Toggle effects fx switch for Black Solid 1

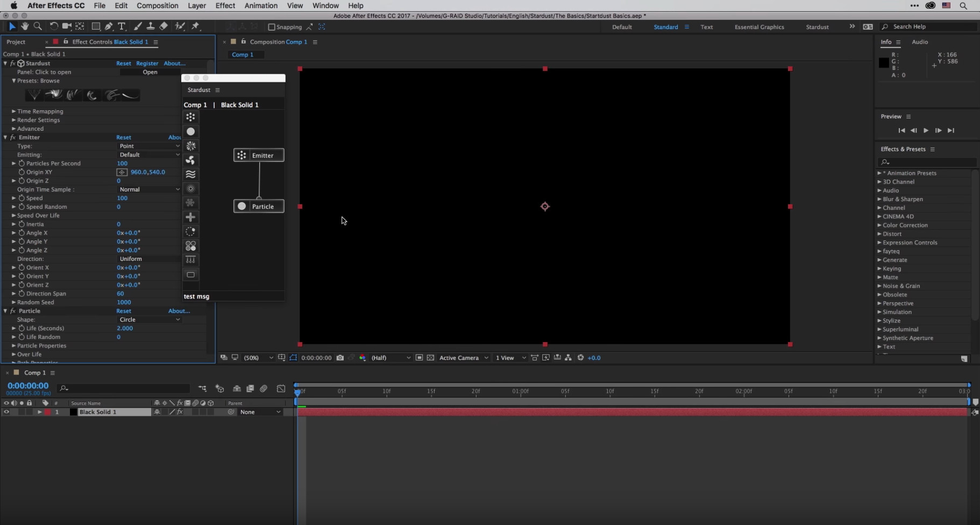click(180, 412)
